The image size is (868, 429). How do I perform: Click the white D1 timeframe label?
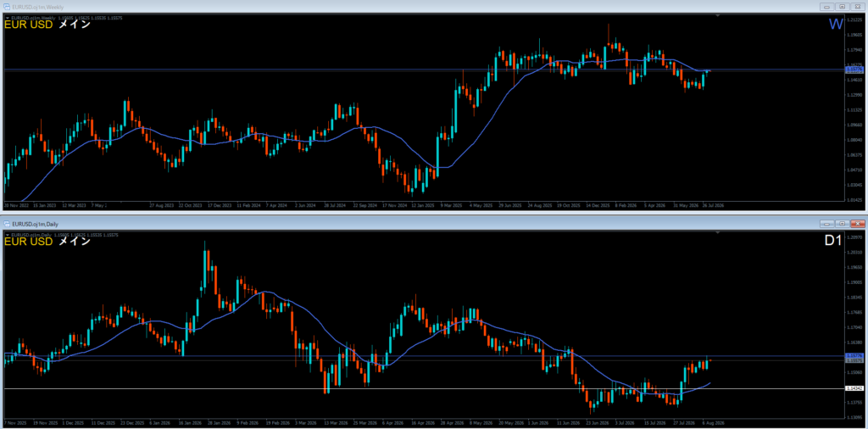(x=834, y=242)
